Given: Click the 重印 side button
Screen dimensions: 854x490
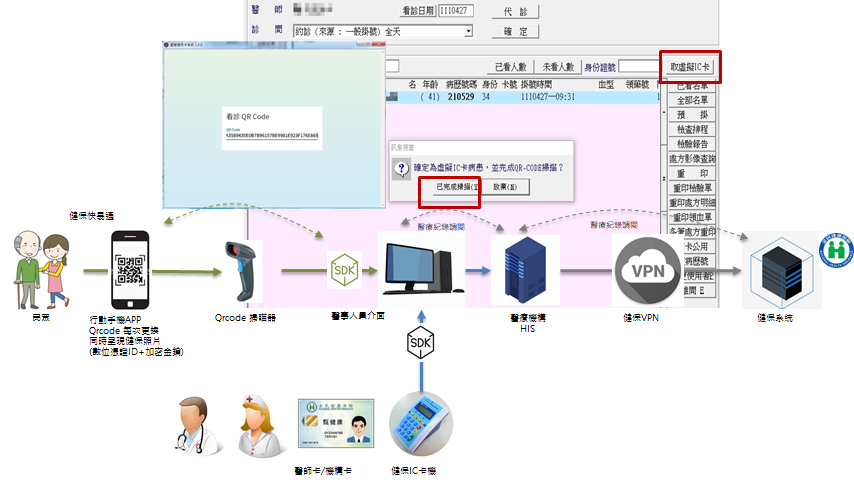Looking at the screenshot, I should click(x=692, y=174).
